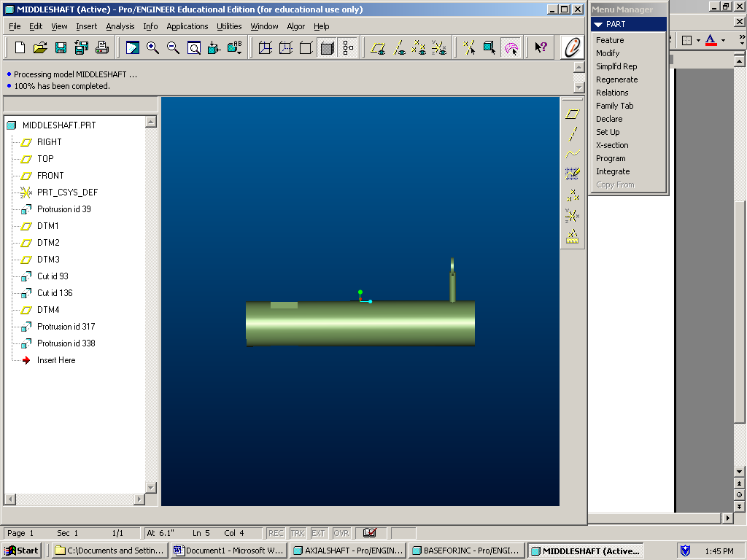Click the model tree scroll down arrow

point(150,488)
